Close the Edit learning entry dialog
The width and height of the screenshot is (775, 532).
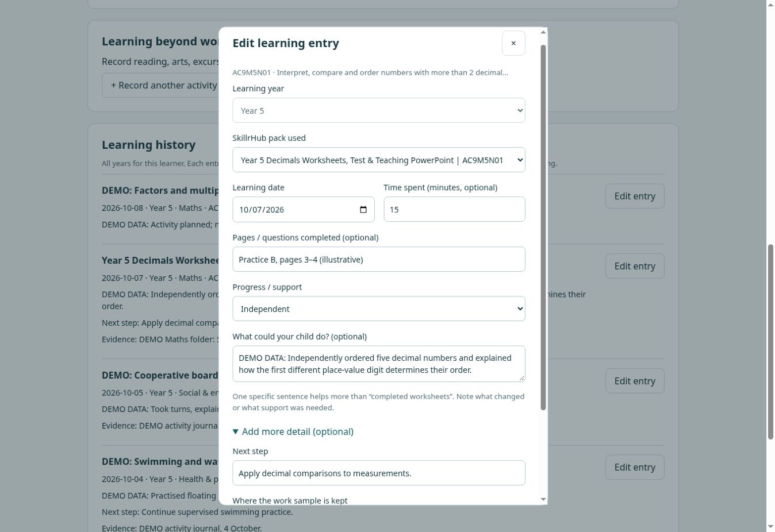pyautogui.click(x=513, y=43)
